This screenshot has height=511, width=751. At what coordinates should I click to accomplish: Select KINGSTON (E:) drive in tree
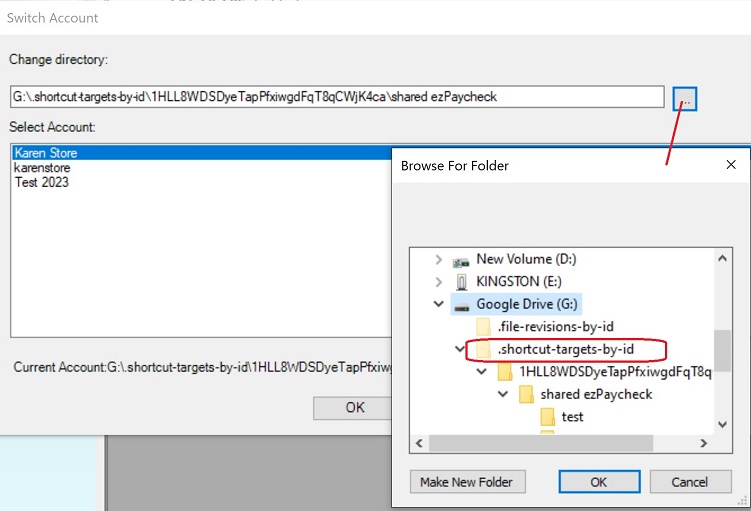click(x=519, y=282)
